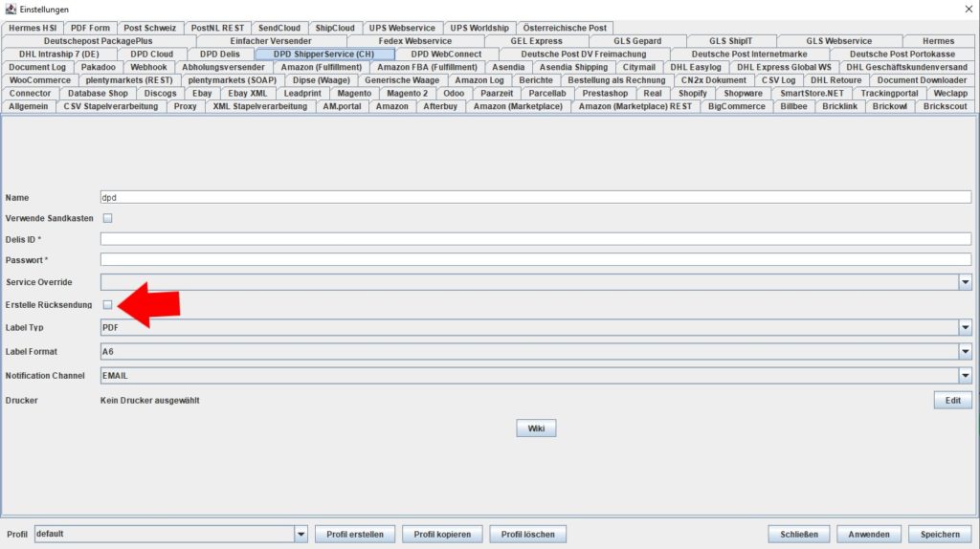Open the XML Stapelverarbeitung tab
980x549 pixels.
[260, 107]
